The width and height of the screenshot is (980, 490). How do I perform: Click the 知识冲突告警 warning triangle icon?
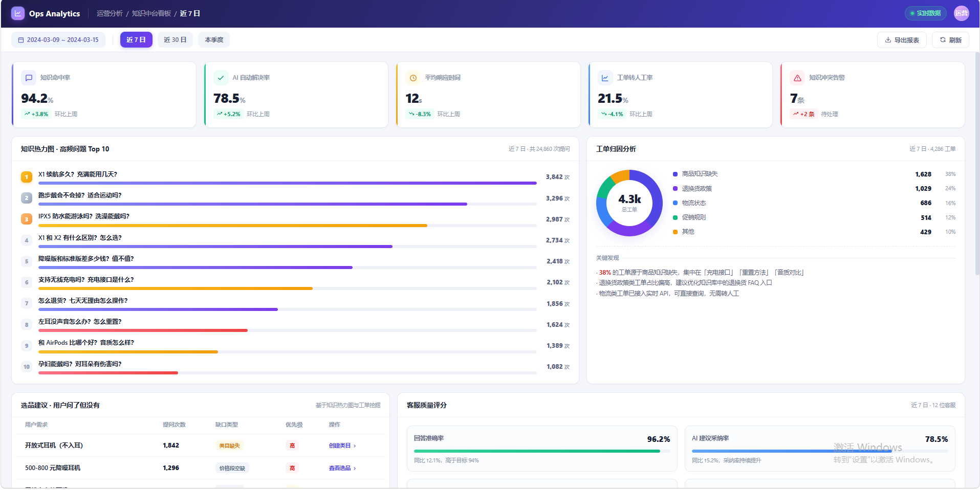[x=797, y=78]
